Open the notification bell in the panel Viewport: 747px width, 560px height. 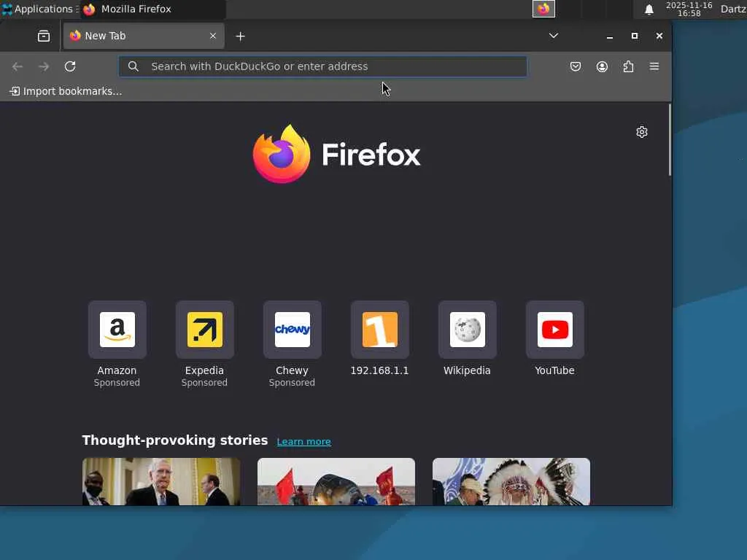[649, 9]
